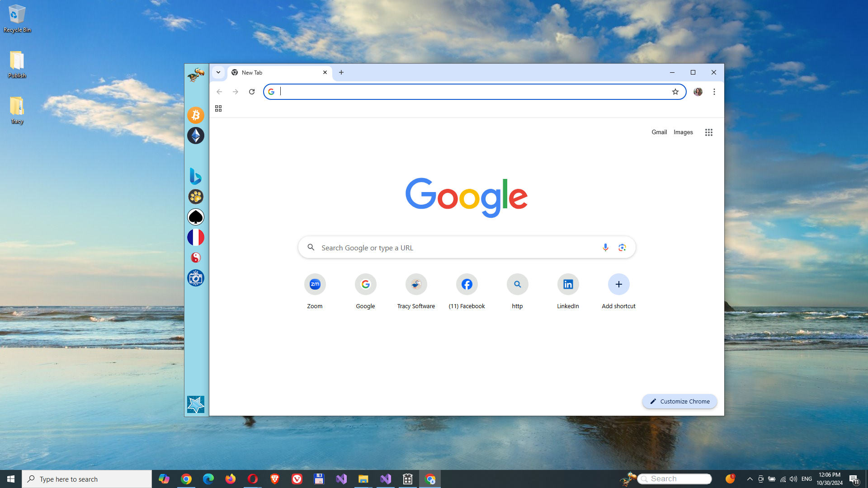Open the black spade sidebar icon

click(x=196, y=217)
